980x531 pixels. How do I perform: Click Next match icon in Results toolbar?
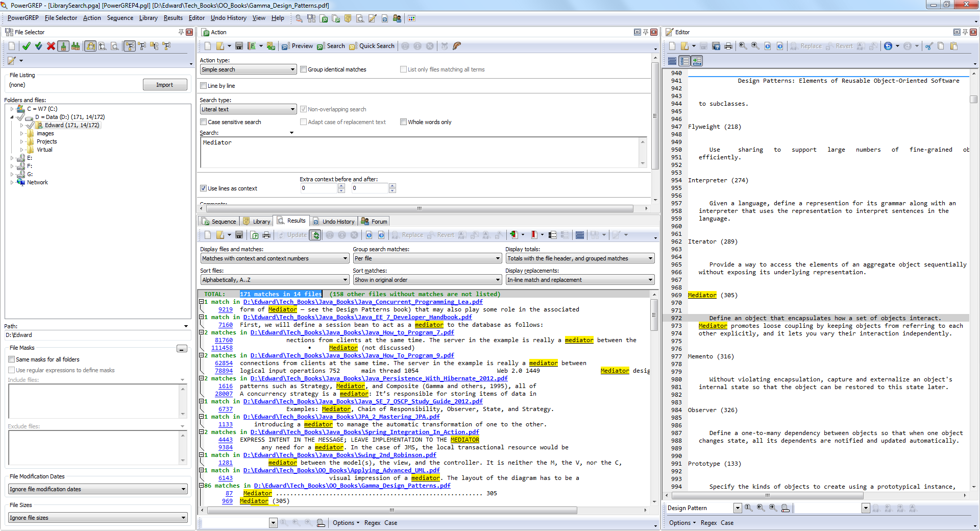[x=381, y=235]
